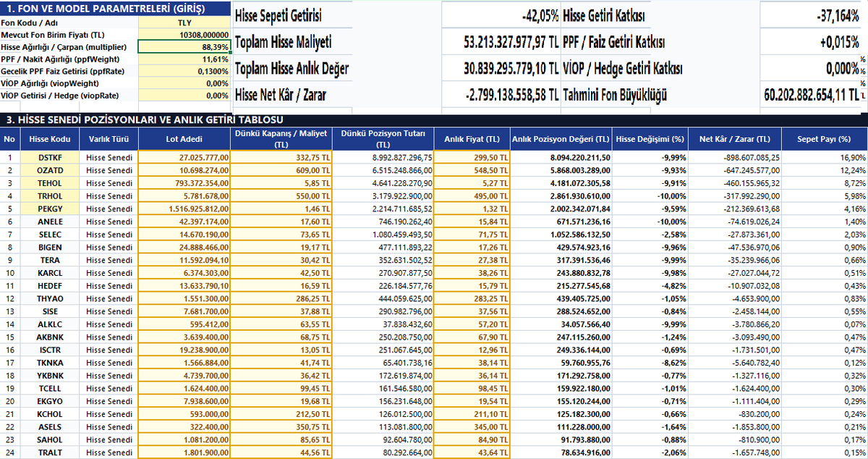Screen dimensions: 868x459
Task: Click the VİOP Getirisi / Hedge (viopRate) value cell
Action: [x=184, y=95]
